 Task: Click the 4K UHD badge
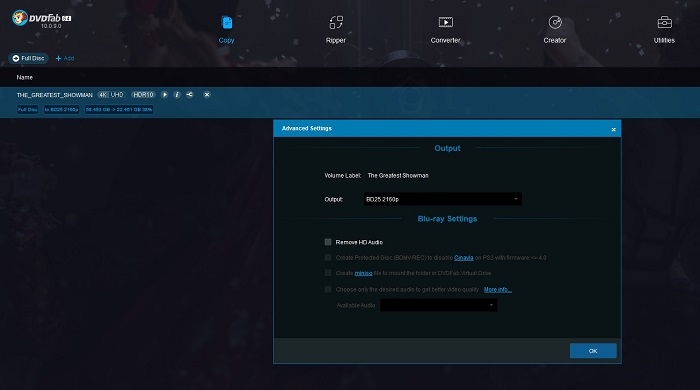pyautogui.click(x=111, y=95)
